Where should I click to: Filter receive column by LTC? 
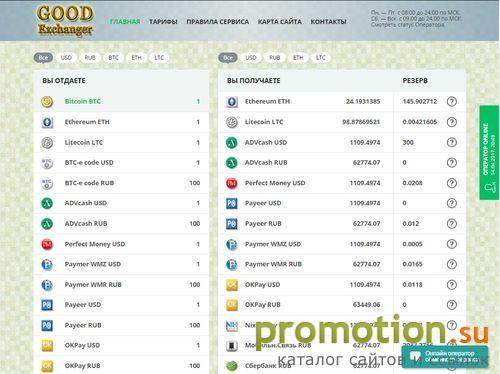point(321,58)
